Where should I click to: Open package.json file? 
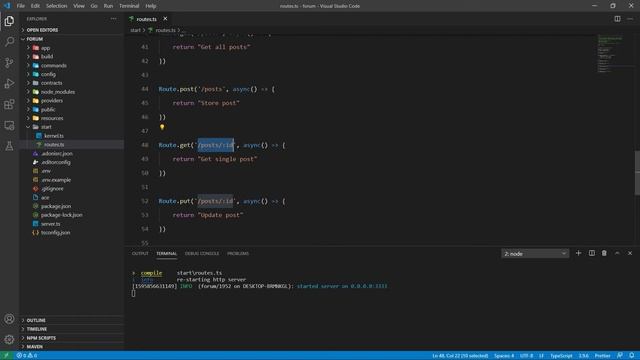(56, 206)
